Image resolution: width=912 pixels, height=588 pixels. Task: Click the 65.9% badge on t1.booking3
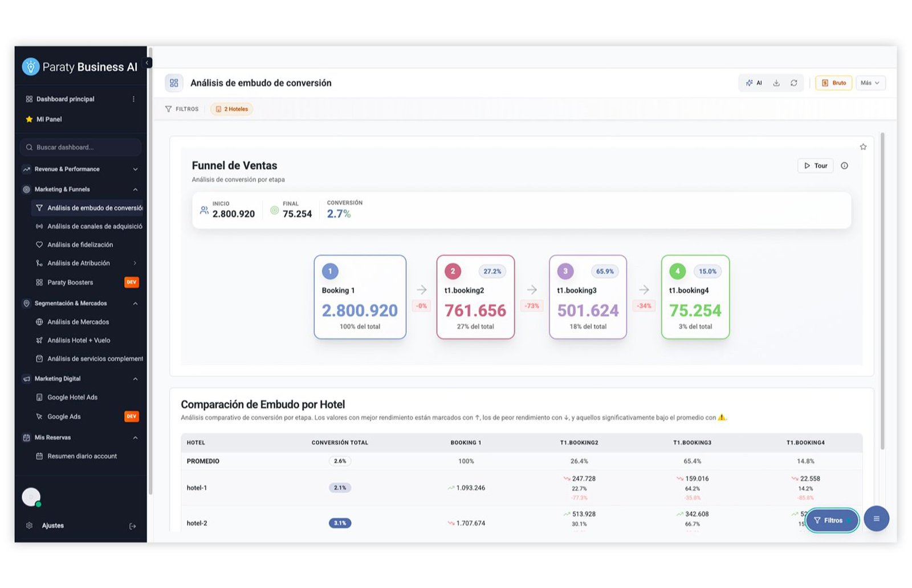(x=605, y=271)
